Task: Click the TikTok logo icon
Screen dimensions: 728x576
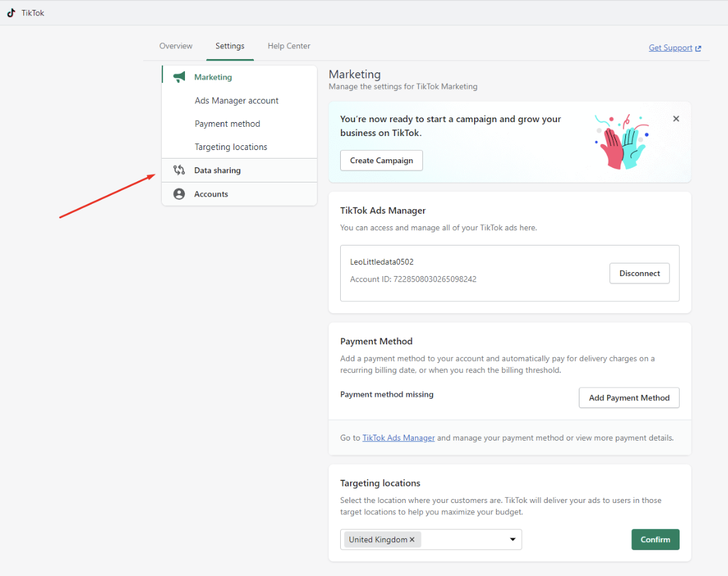Action: point(11,13)
